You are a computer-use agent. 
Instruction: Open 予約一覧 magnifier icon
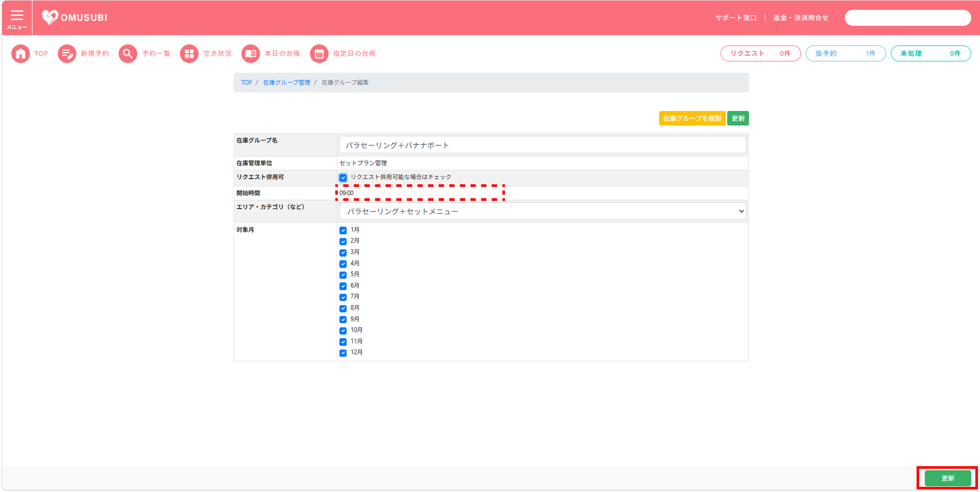point(128,54)
